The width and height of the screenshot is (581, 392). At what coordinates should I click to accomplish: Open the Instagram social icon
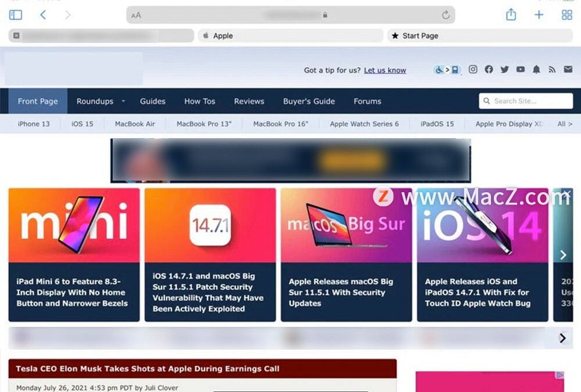click(473, 69)
